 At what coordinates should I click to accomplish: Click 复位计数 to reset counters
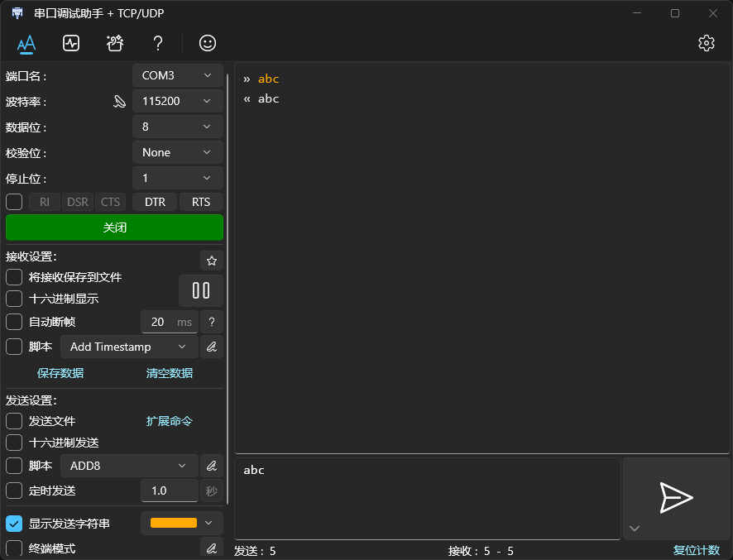pyautogui.click(x=697, y=550)
